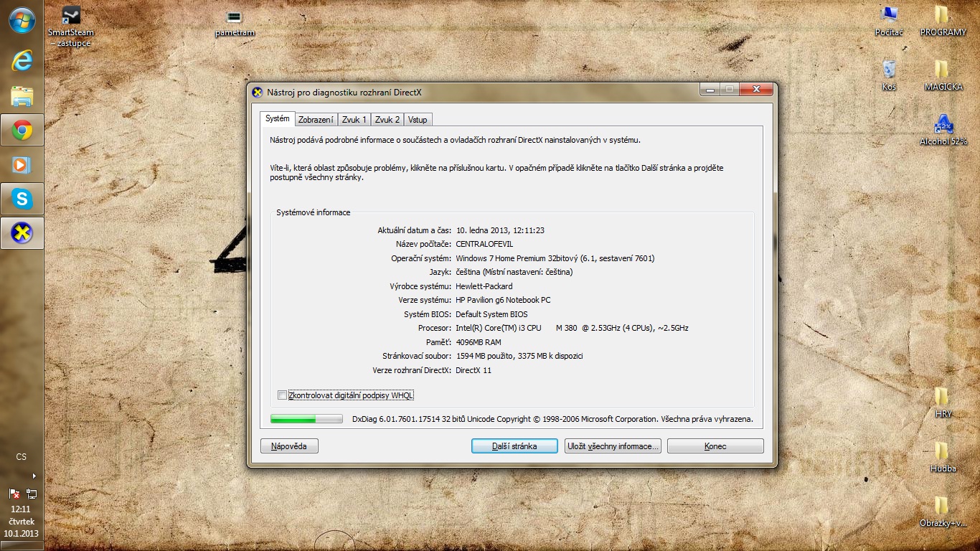
Task: Click the green loading progress bar
Action: [x=306, y=419]
